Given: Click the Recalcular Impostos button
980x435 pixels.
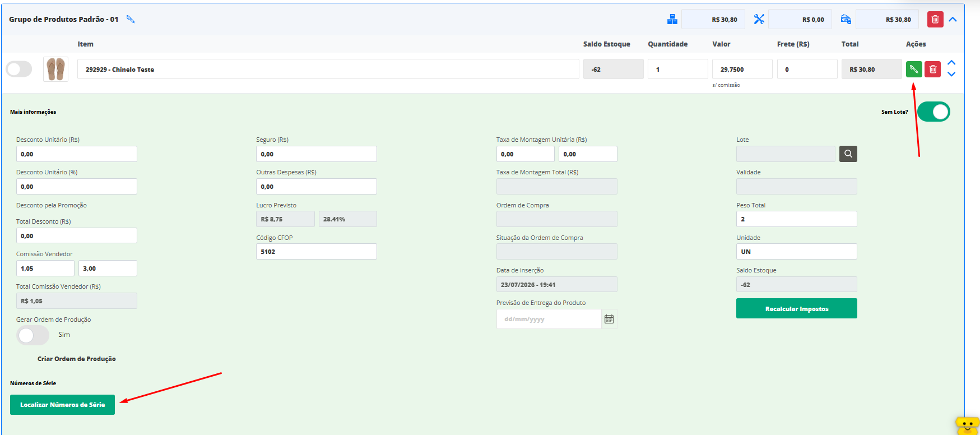Looking at the screenshot, I should pyautogui.click(x=797, y=308).
